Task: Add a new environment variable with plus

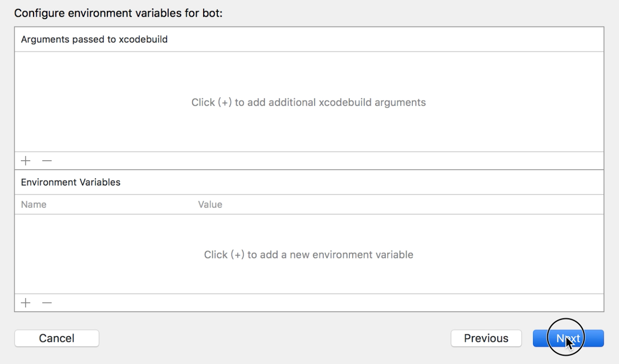Action: point(26,303)
